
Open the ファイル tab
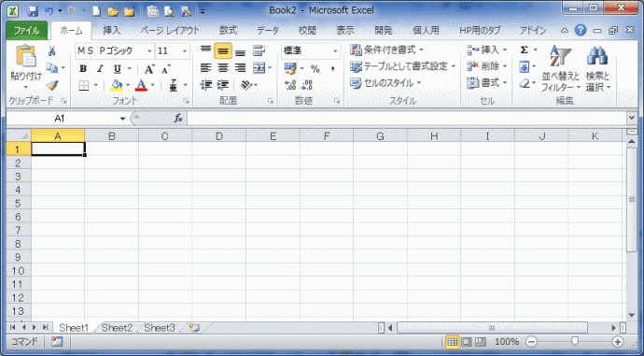point(27,31)
